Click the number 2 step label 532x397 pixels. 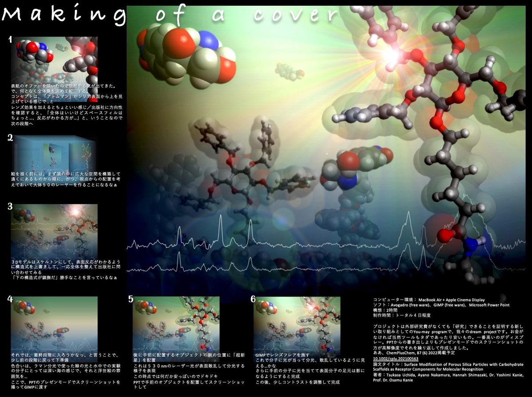[10, 138]
